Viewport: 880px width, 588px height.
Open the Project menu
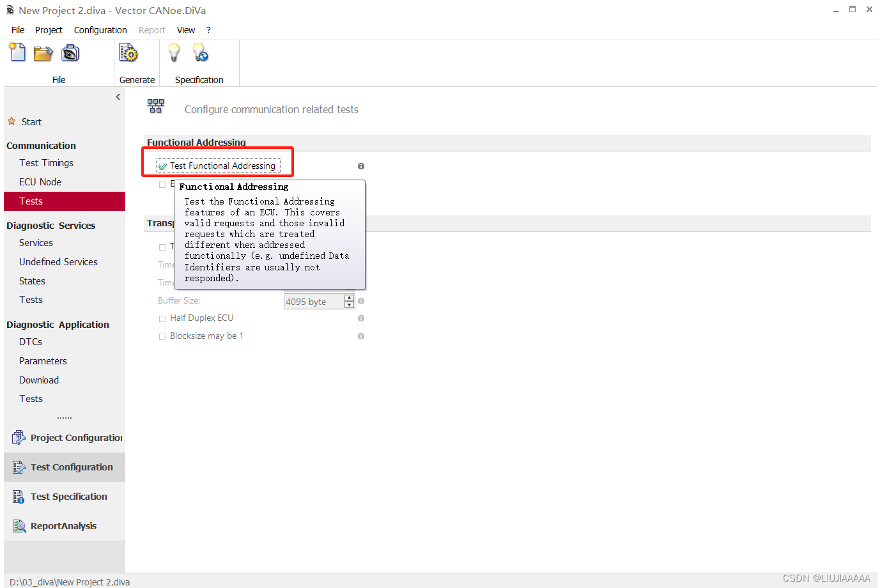pyautogui.click(x=49, y=30)
